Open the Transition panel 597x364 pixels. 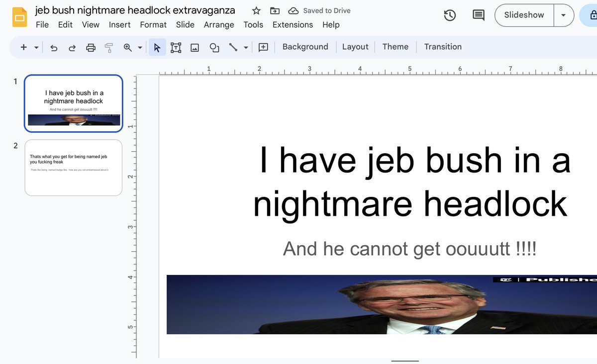pos(443,46)
